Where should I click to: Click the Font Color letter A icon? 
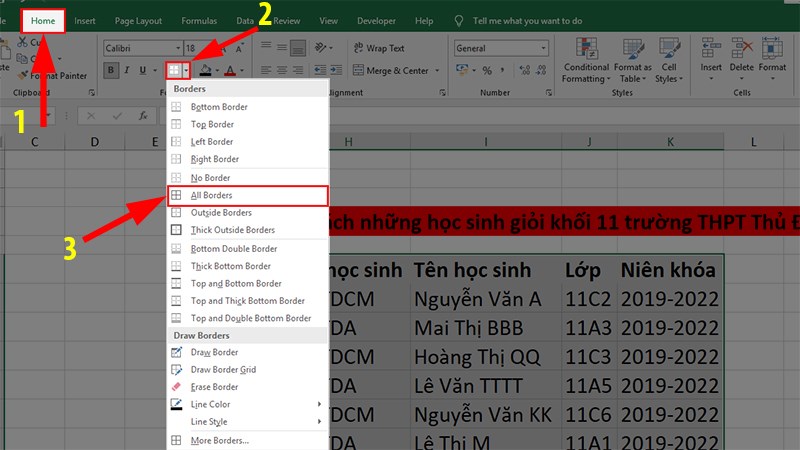coord(230,70)
